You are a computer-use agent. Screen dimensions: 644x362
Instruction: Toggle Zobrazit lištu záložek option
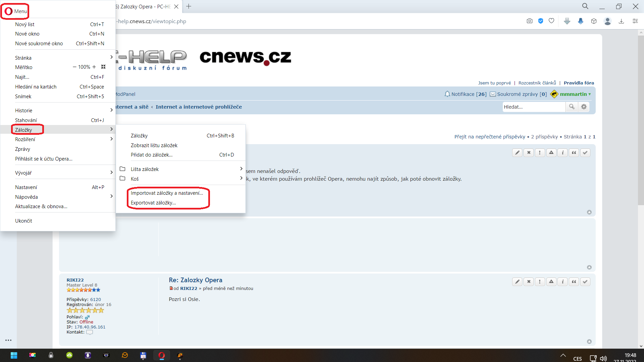pos(154,145)
